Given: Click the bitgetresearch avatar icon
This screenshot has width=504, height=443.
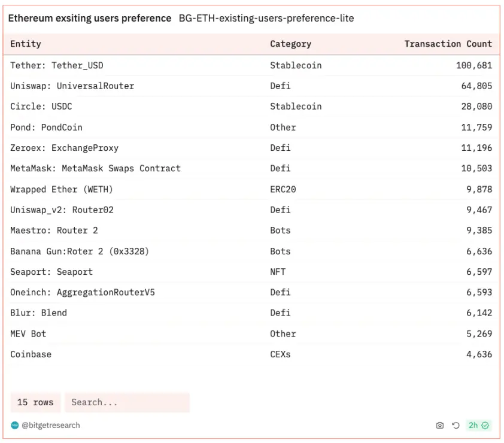Looking at the screenshot, I should (15, 426).
